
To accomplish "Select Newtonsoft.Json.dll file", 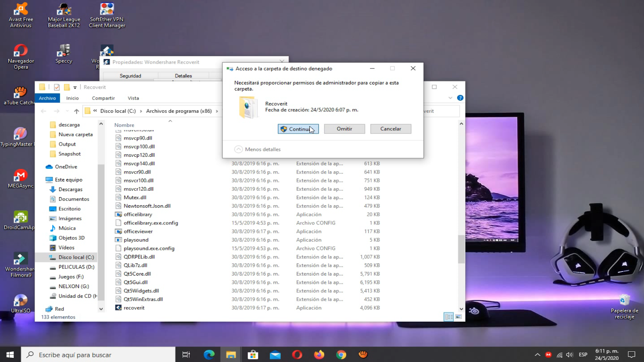I will (x=147, y=206).
